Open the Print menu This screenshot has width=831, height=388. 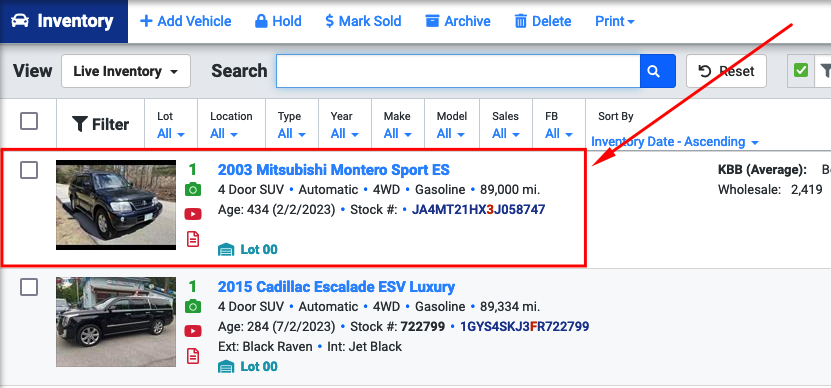tap(615, 21)
